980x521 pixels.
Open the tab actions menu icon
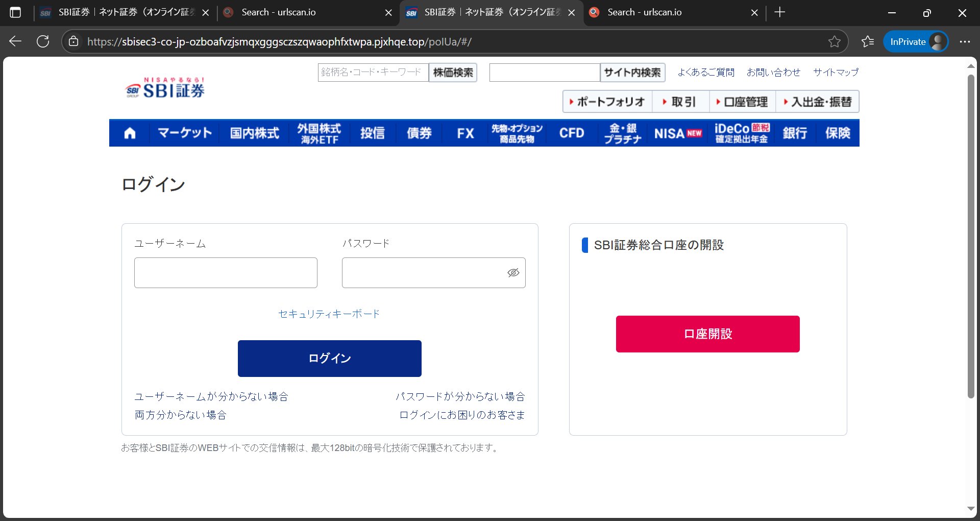15,12
